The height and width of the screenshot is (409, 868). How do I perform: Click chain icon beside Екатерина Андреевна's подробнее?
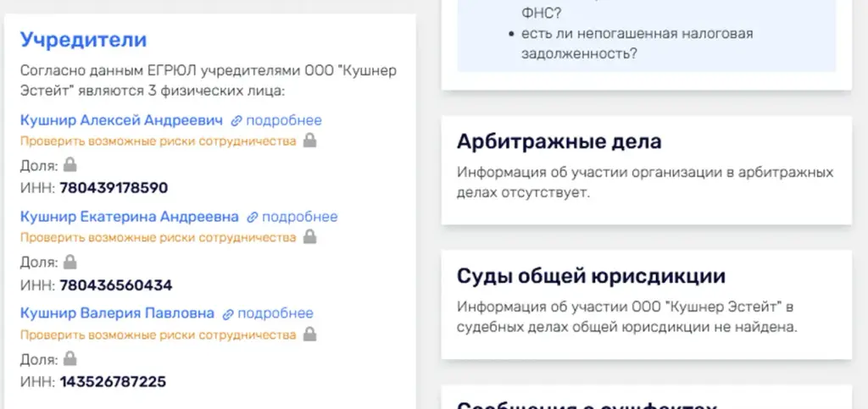click(x=253, y=218)
